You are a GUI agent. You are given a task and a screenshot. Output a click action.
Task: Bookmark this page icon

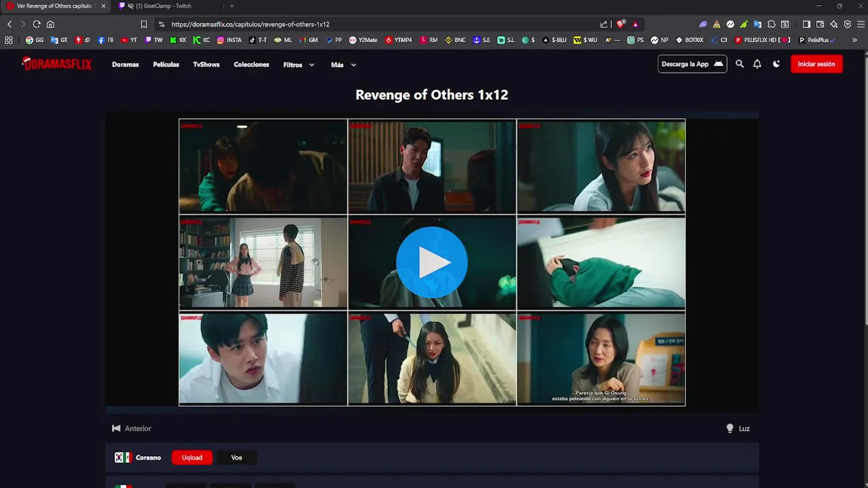tap(144, 24)
